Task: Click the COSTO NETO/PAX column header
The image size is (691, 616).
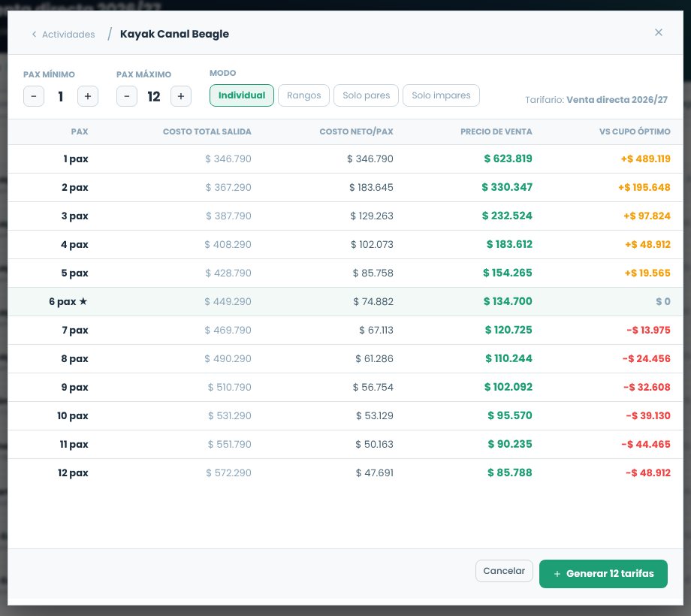Action: (357, 131)
